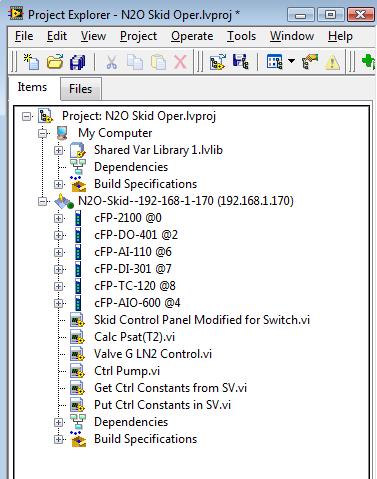
Task: Click the Delete red X icon
Action: pos(180,62)
